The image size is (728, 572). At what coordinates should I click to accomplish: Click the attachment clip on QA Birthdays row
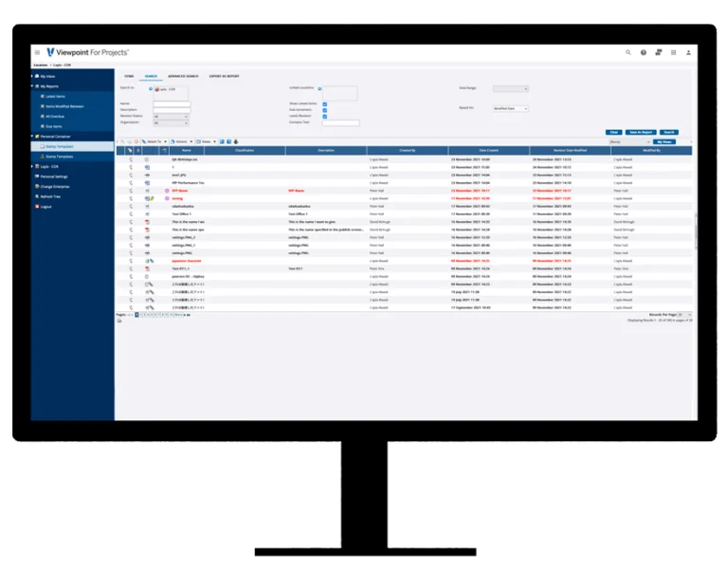point(131,159)
